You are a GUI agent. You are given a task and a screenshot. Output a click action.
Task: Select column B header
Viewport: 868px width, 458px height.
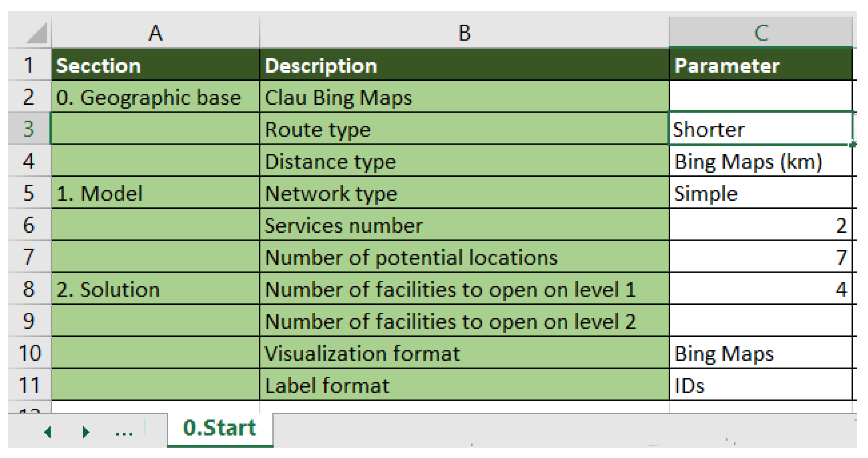(x=464, y=33)
